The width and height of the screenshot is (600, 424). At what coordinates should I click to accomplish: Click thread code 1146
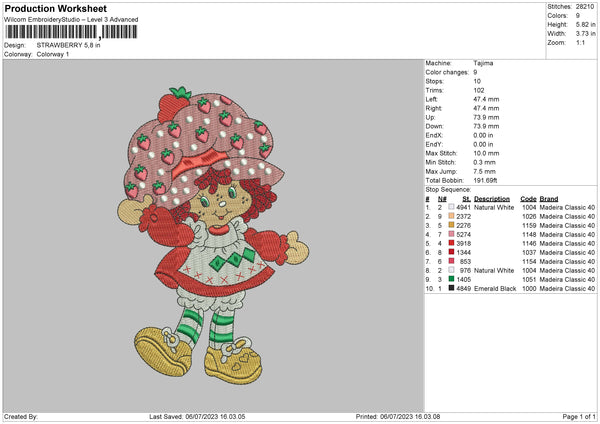529,243
